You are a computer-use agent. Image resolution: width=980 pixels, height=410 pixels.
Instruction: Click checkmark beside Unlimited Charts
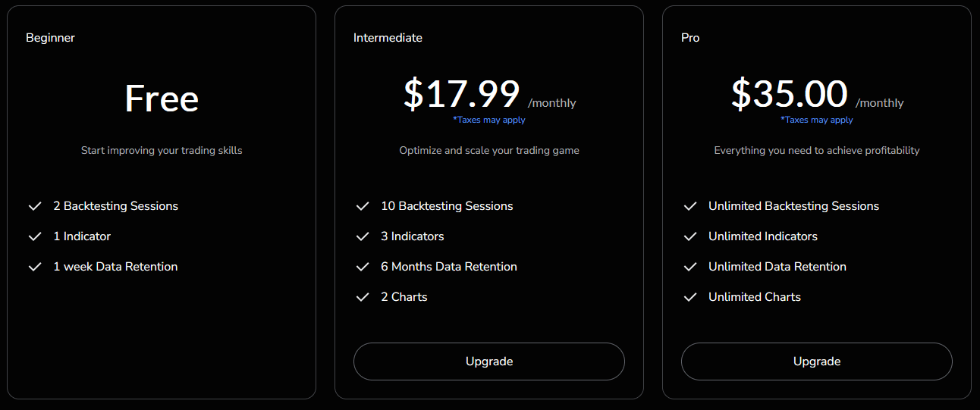690,297
